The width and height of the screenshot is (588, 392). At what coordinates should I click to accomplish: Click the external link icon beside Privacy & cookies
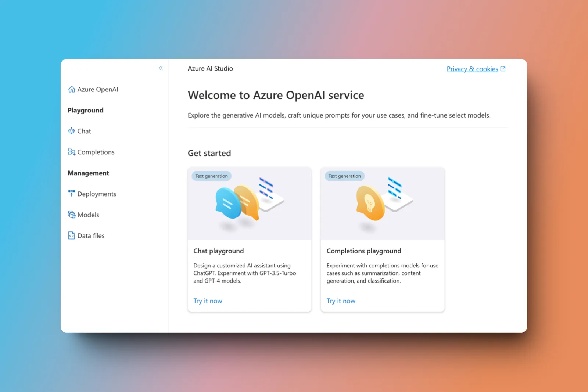click(503, 69)
